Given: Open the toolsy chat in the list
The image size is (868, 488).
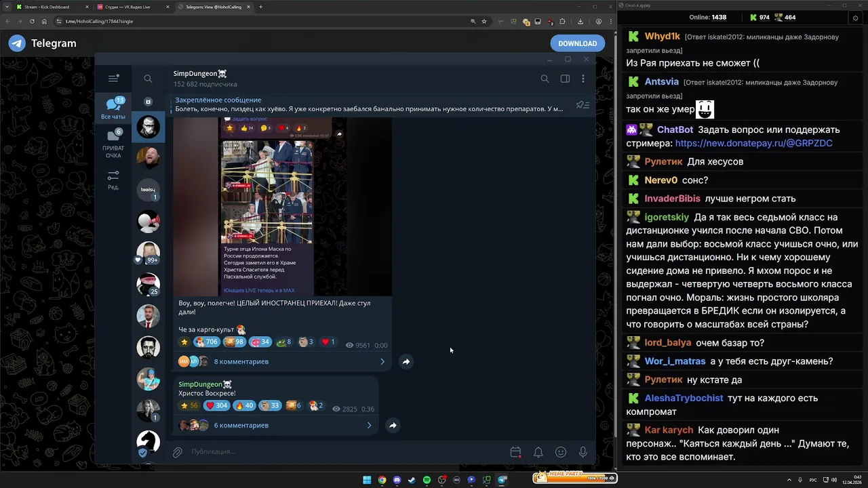Looking at the screenshot, I should pos(148,190).
